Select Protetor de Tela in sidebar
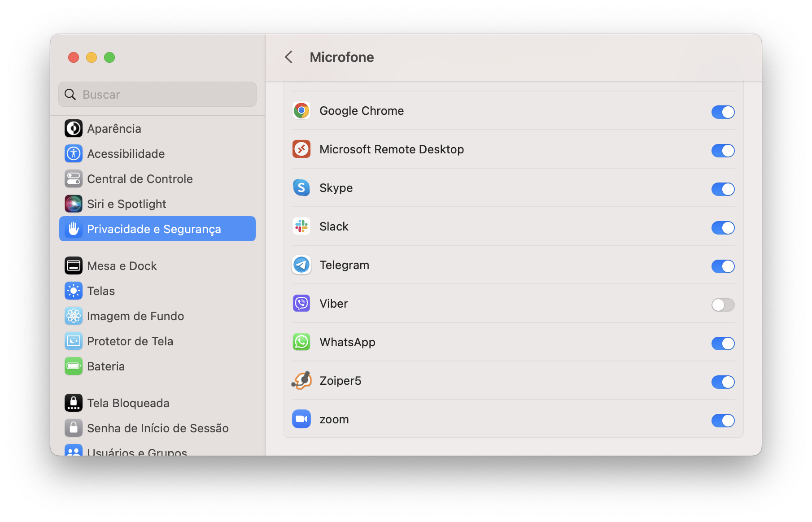The width and height of the screenshot is (812, 522). [157, 341]
